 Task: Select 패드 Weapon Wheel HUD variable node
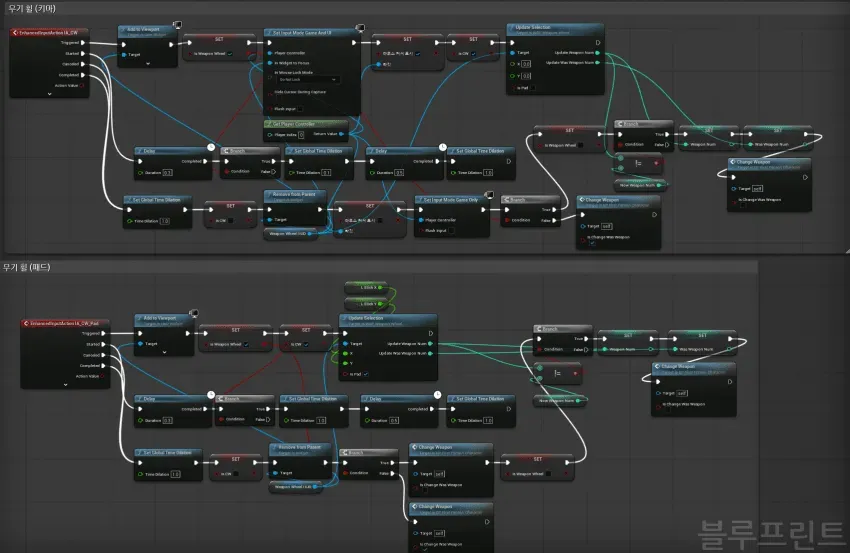[295, 487]
